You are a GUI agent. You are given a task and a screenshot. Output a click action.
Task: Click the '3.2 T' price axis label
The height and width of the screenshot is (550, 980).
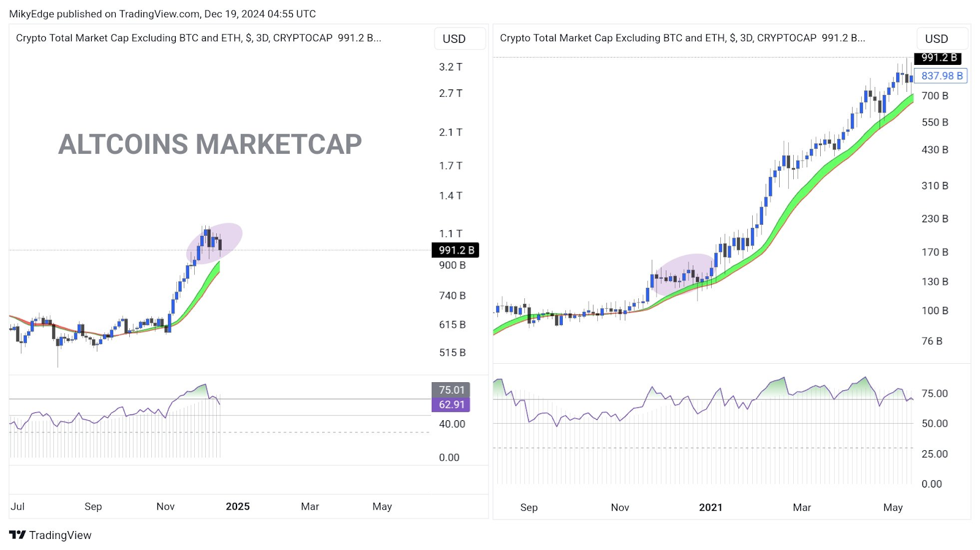pyautogui.click(x=451, y=67)
